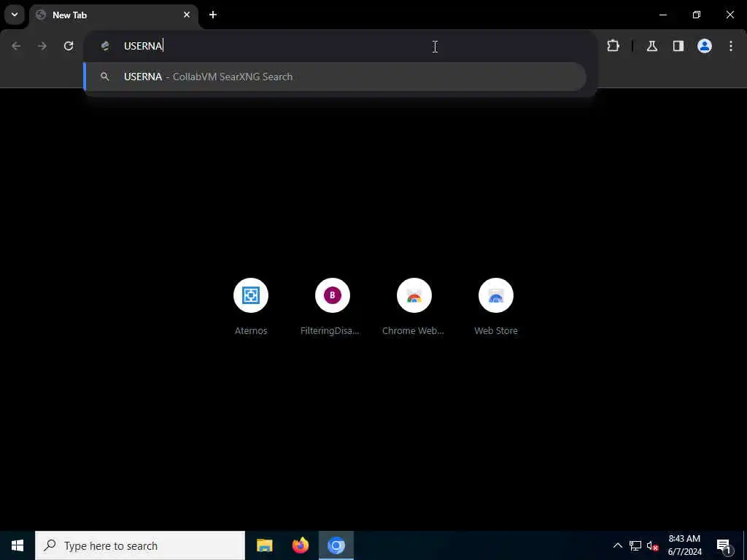The height and width of the screenshot is (560, 747).
Task: Launch Firefox from the taskbar
Action: [300, 545]
